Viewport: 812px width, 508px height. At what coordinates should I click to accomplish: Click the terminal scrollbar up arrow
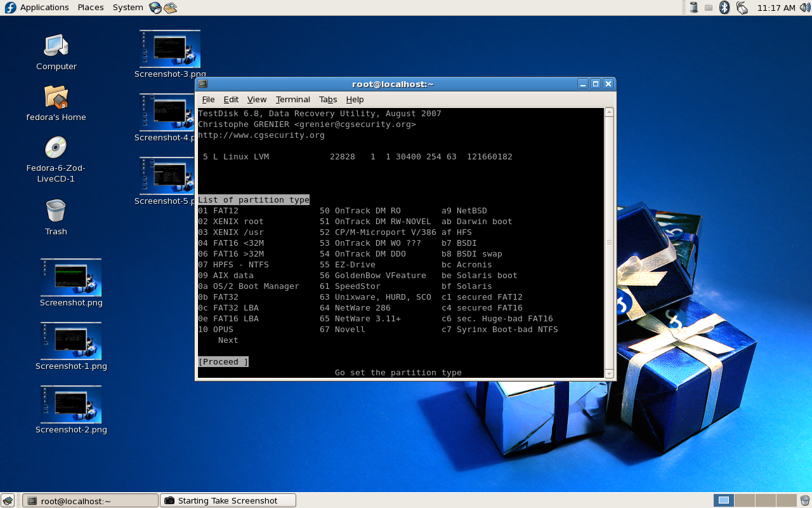pos(609,112)
